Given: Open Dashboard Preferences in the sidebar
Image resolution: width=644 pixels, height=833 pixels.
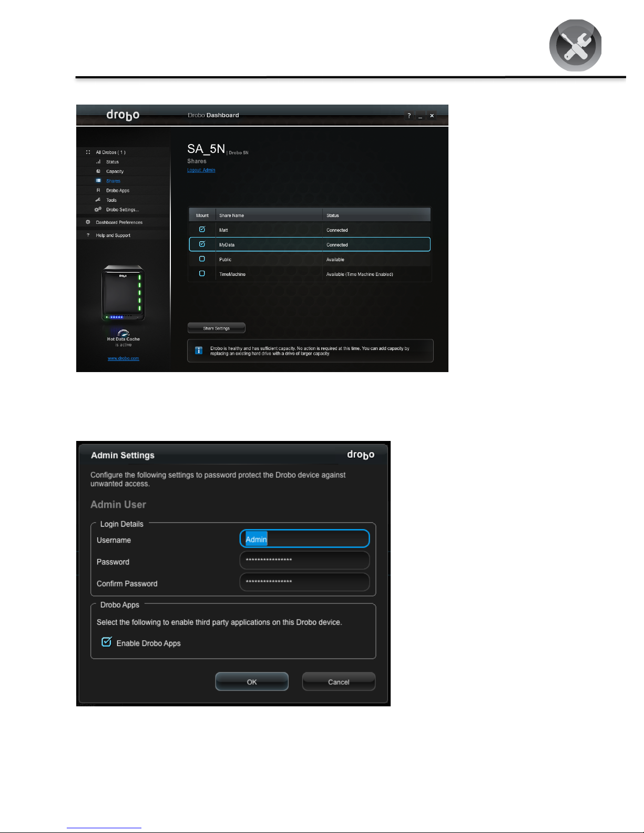Looking at the screenshot, I should click(119, 222).
